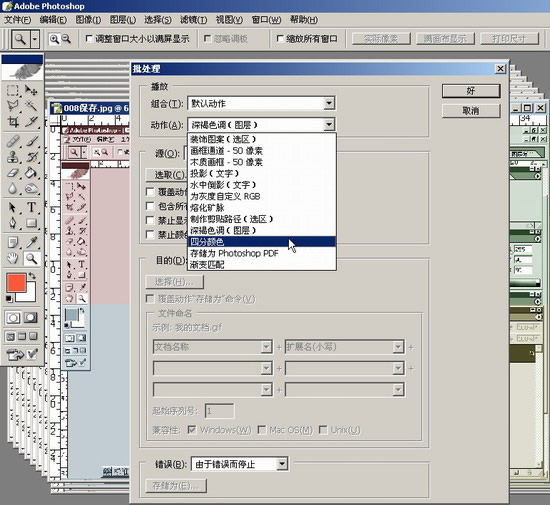Select the Polygonal Lasso tool
Screen dimensions: 550x505
13,106
